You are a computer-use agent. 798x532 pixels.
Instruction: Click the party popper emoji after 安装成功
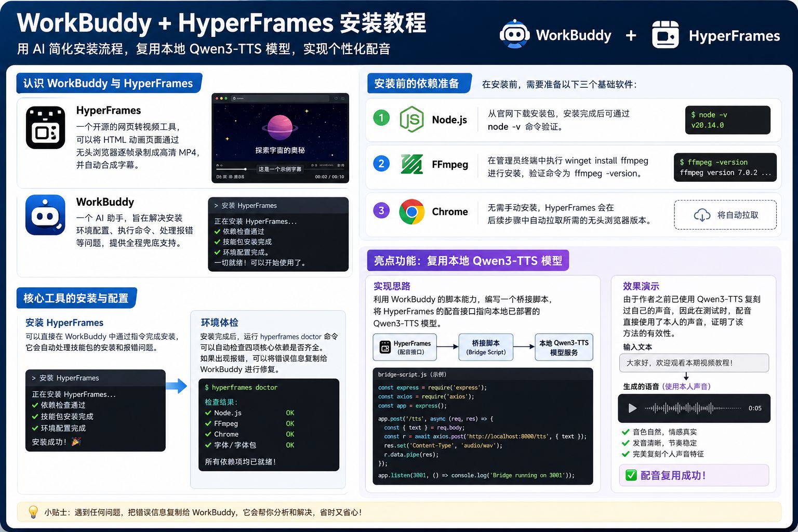point(76,442)
